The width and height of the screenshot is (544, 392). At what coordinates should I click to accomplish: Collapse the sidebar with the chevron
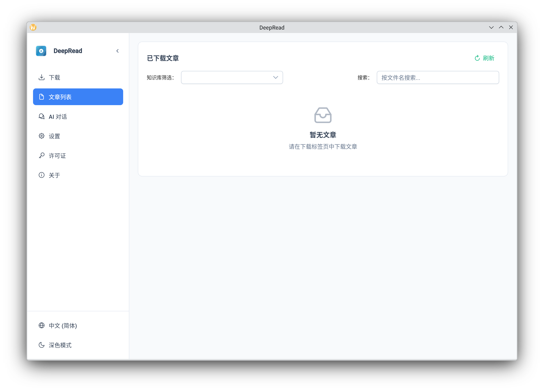[x=117, y=51]
